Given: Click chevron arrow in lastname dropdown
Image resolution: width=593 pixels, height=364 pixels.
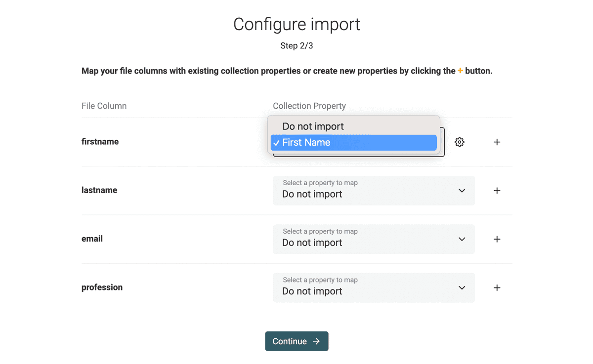Looking at the screenshot, I should coord(462,191).
